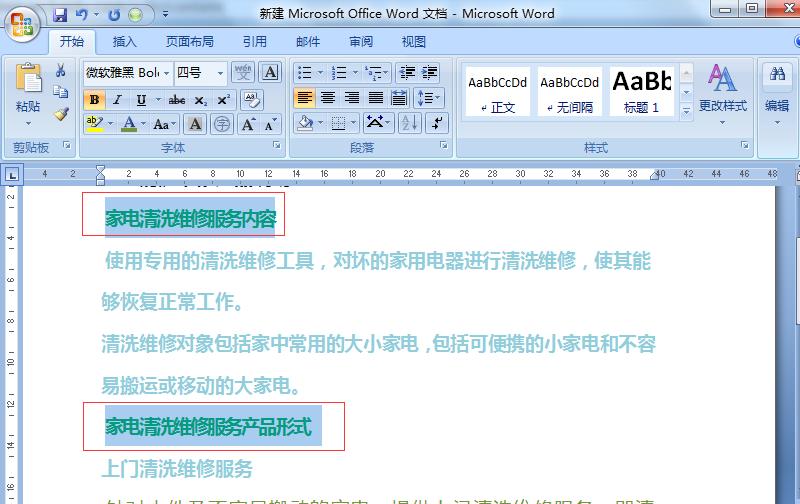Clear formatting with eraser icon

(x=252, y=99)
